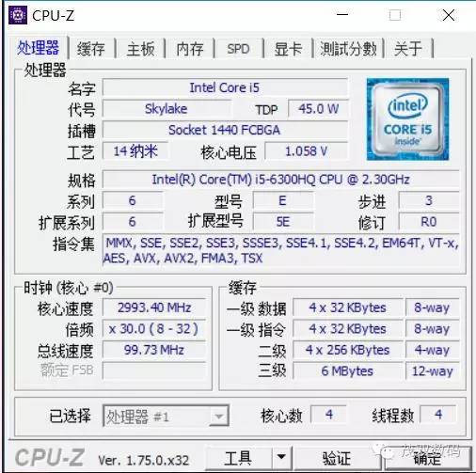The height and width of the screenshot is (473, 476).
Task: Expand the 处理器 #1 selection dropdown
Action: pyautogui.click(x=166, y=417)
